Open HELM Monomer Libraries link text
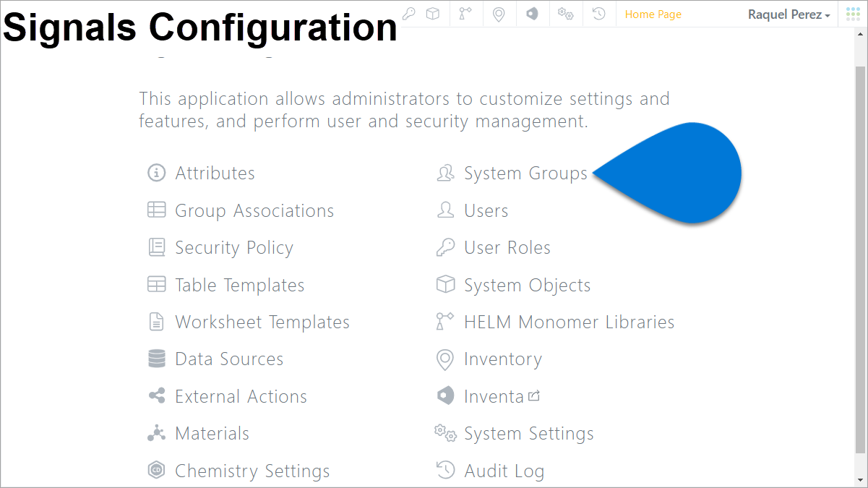 coord(570,322)
